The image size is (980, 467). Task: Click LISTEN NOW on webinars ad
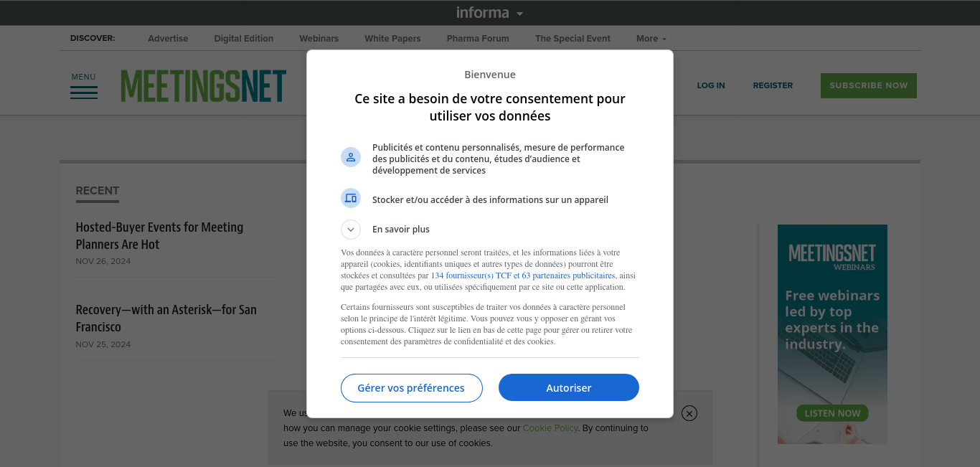(833, 413)
